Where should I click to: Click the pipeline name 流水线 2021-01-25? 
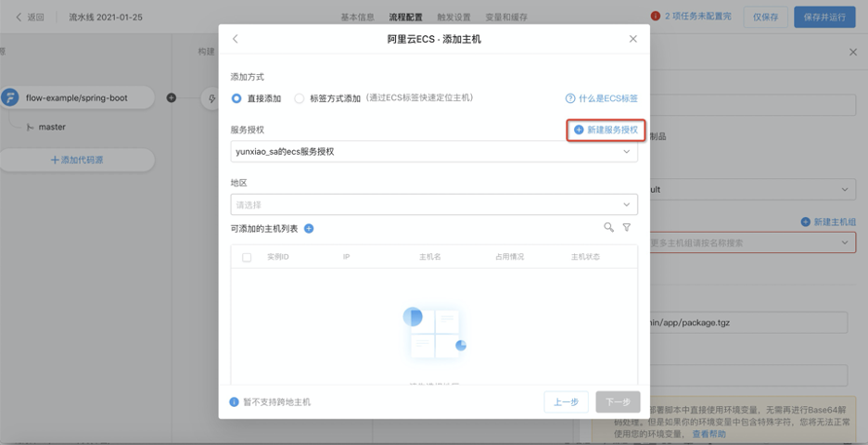click(106, 18)
